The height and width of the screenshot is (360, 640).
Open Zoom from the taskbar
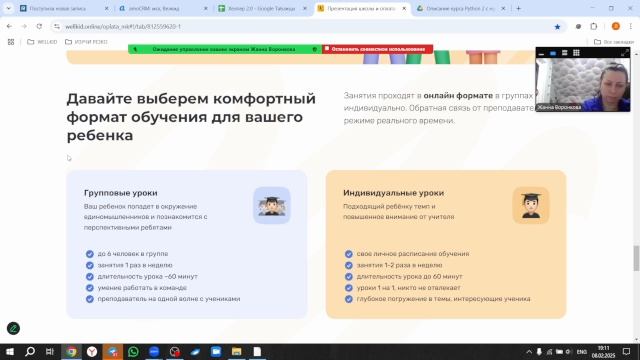(x=154, y=352)
